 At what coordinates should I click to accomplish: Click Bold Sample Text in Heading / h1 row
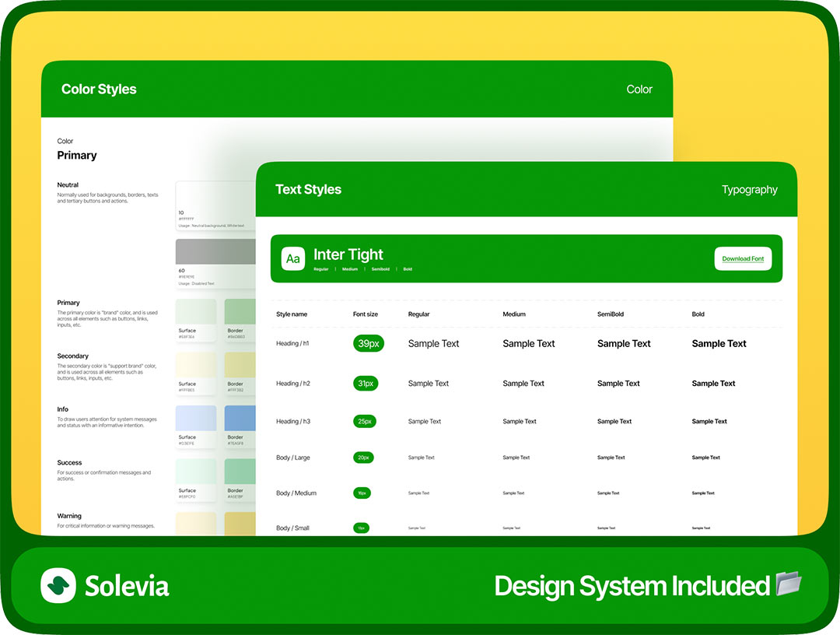[x=719, y=344]
